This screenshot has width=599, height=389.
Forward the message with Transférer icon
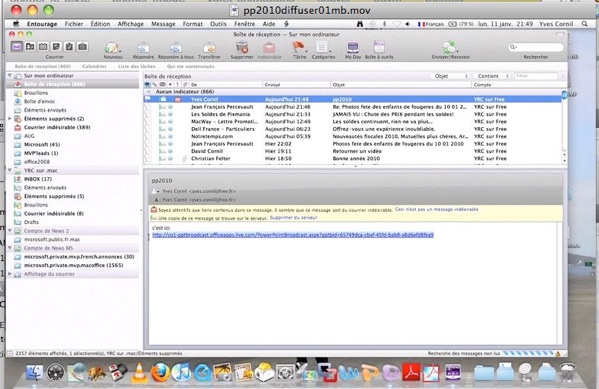(x=209, y=48)
